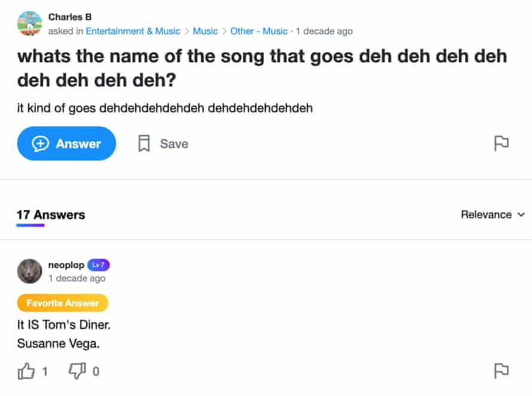Click the neoplop username
The image size is (532, 396).
[x=66, y=265]
